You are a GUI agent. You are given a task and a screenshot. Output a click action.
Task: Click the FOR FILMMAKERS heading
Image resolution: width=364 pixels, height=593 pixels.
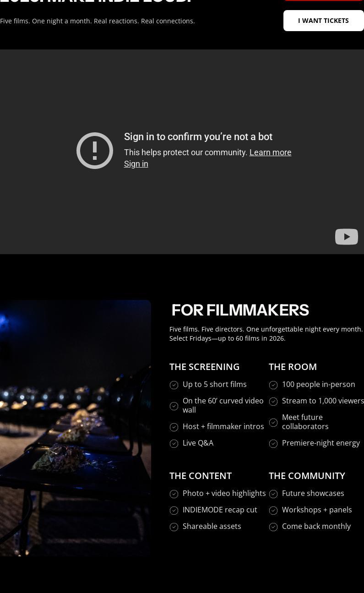[240, 310]
